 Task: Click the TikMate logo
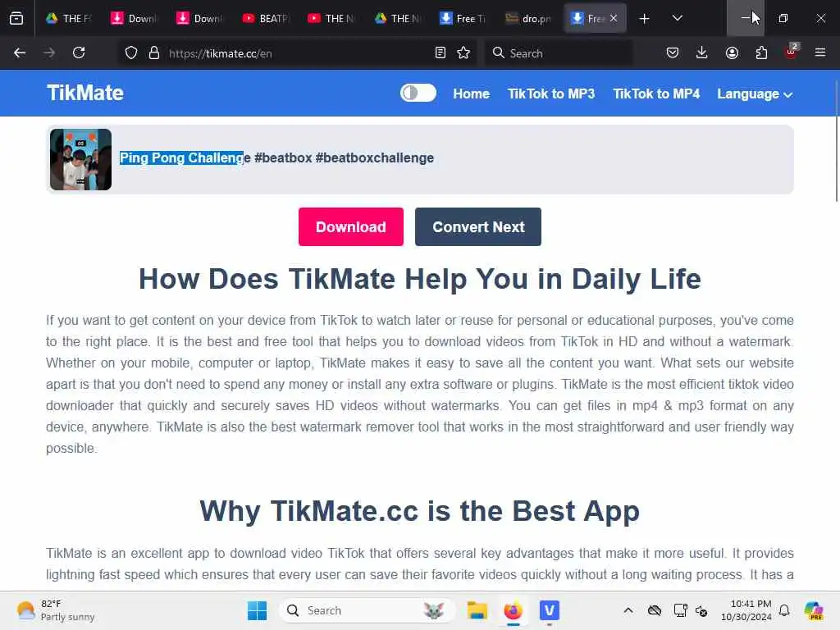[85, 94]
